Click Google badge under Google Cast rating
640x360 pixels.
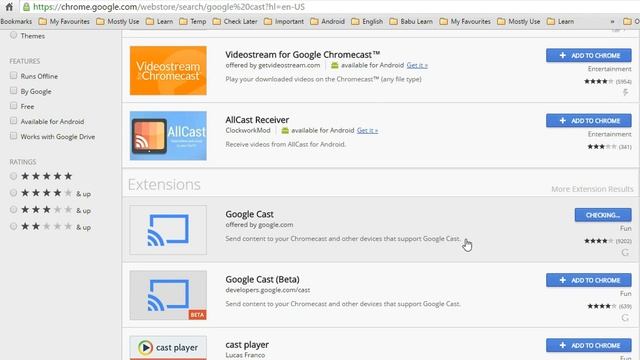coord(625,253)
